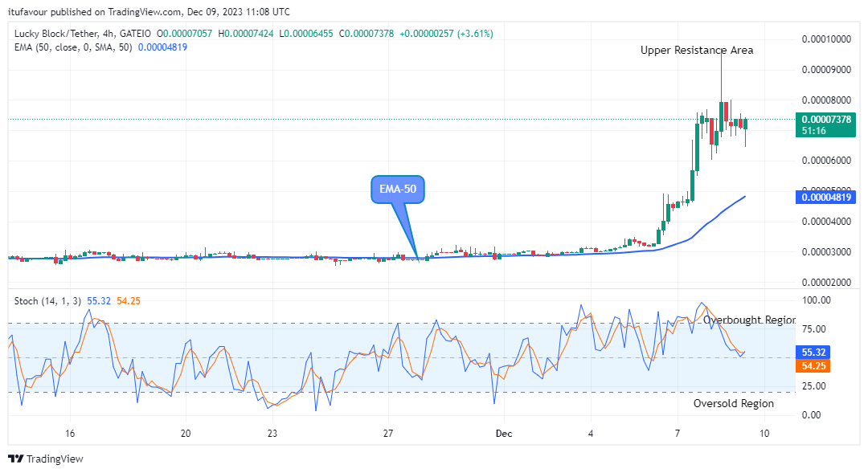868x473 pixels.
Task: Click the 0.00002000 price axis label
Action: coord(826,282)
